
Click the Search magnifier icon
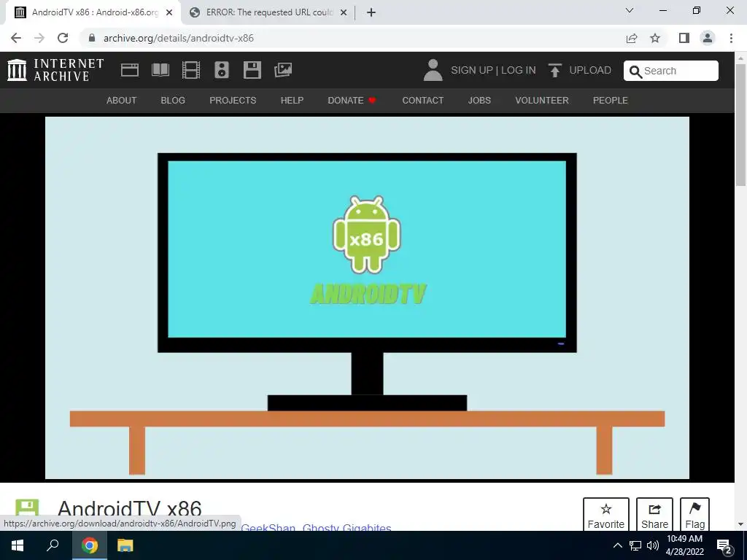click(635, 71)
